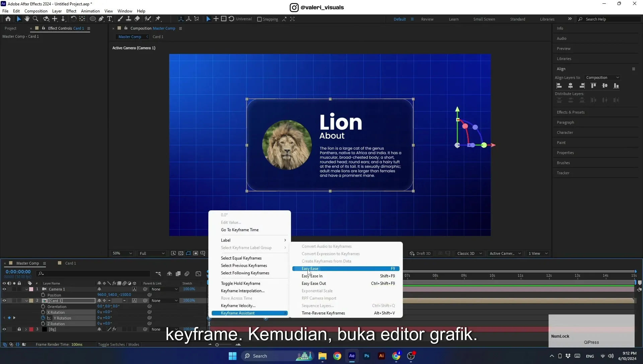Screen dimensions: 643x364
Task: Open Camera 1 parent None dropdown
Action: click(164, 289)
